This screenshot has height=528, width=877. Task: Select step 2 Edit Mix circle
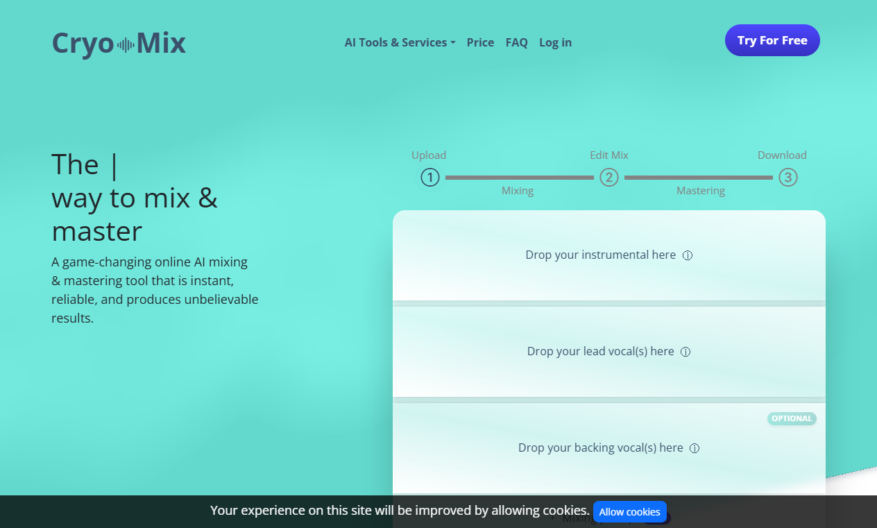pos(609,178)
